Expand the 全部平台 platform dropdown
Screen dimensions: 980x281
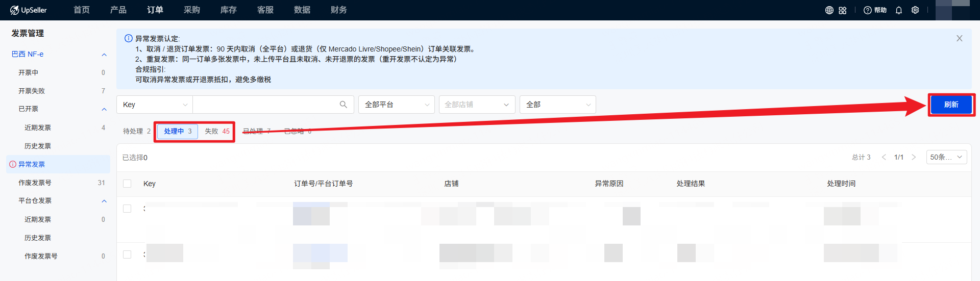396,105
